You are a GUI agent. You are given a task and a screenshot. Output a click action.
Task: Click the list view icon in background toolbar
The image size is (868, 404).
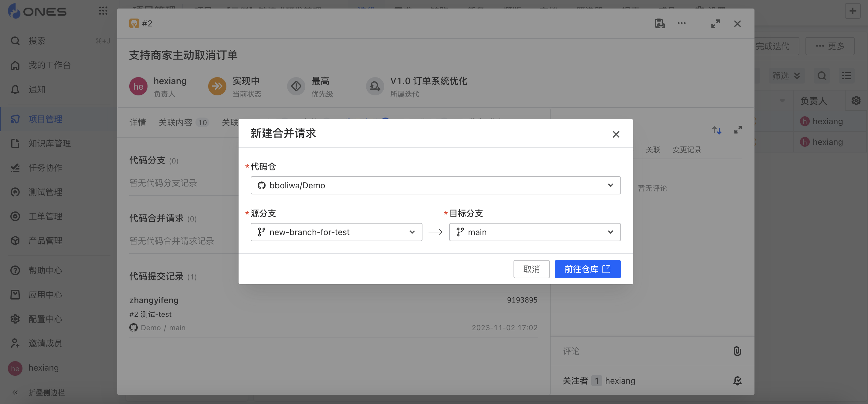tap(846, 76)
